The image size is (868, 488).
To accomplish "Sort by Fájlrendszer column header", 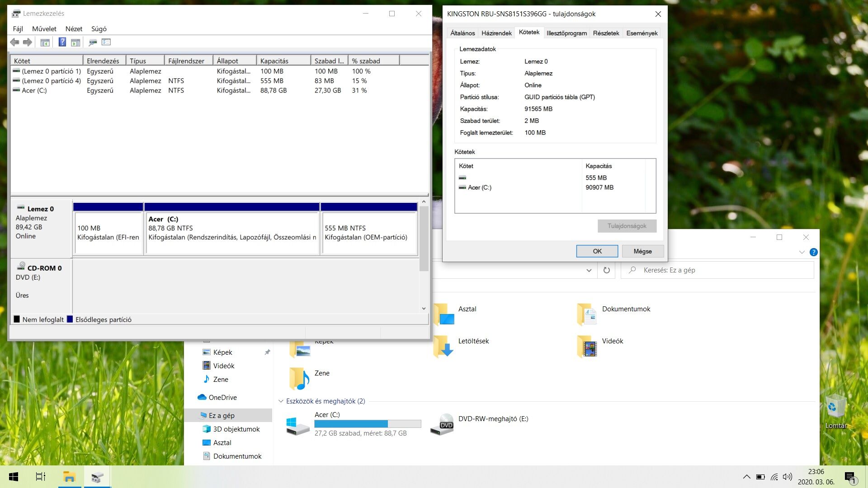I will [x=189, y=61].
